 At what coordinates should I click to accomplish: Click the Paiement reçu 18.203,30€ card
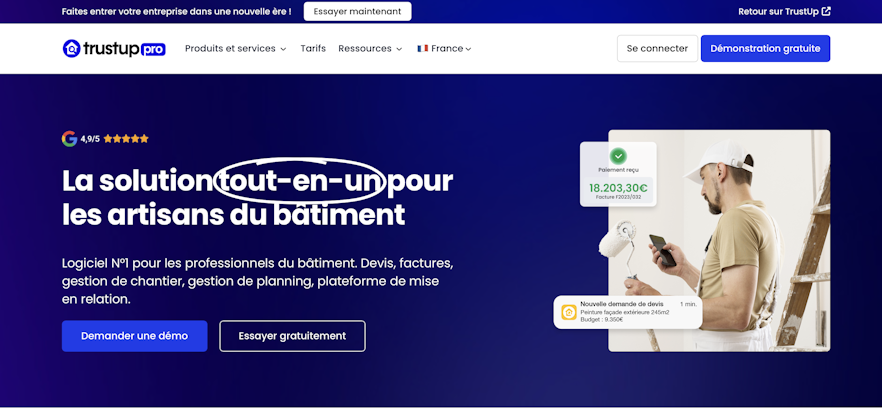pyautogui.click(x=618, y=174)
